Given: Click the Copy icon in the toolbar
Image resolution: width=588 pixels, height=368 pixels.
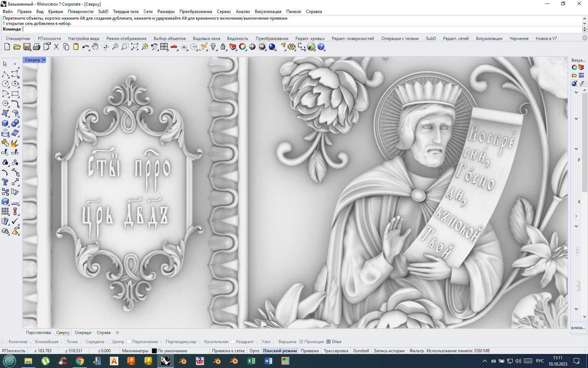Looking at the screenshot, I should (x=66, y=47).
